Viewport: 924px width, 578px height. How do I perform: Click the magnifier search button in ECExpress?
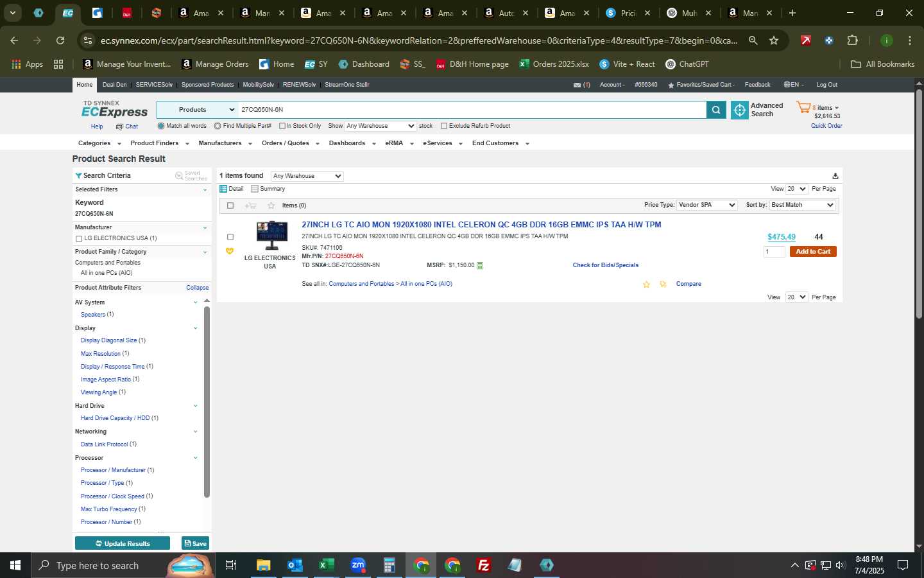pyautogui.click(x=716, y=110)
